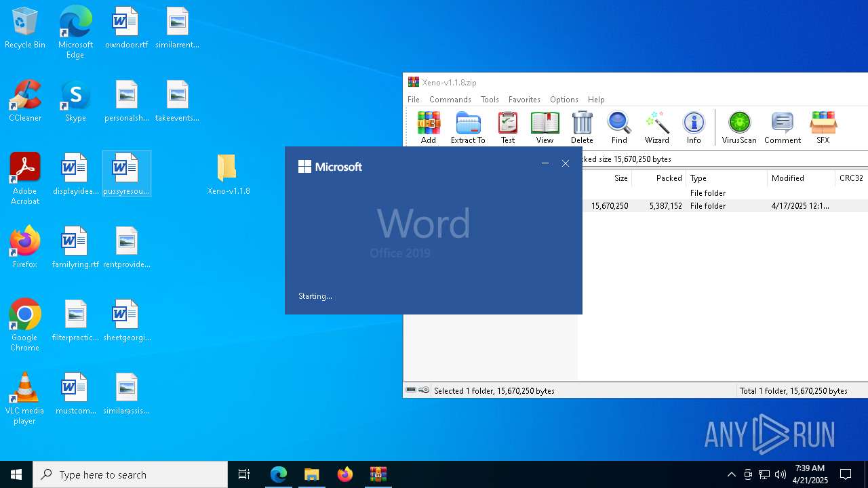This screenshot has width=868, height=488.
Task: Select the personalsh image file on desktop
Action: 126,102
